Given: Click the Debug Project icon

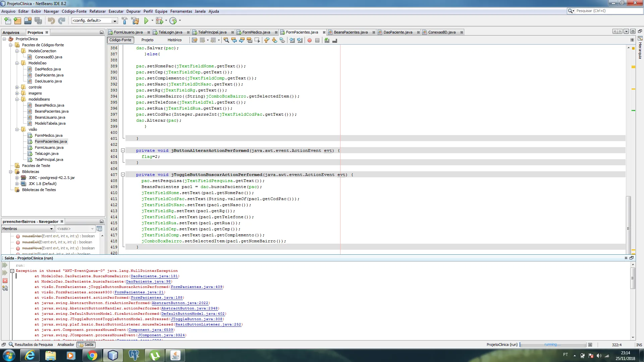Looking at the screenshot, I should click(159, 21).
